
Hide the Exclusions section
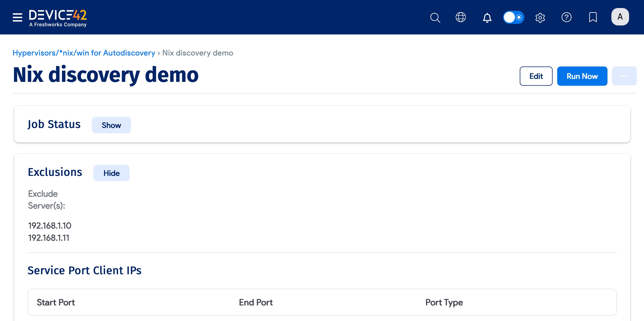pos(111,173)
